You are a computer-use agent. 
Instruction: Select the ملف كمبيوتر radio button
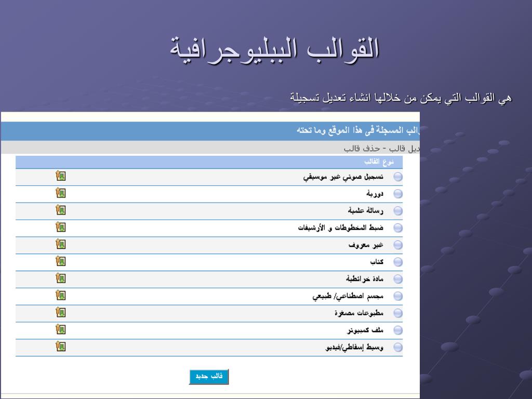[398, 330]
